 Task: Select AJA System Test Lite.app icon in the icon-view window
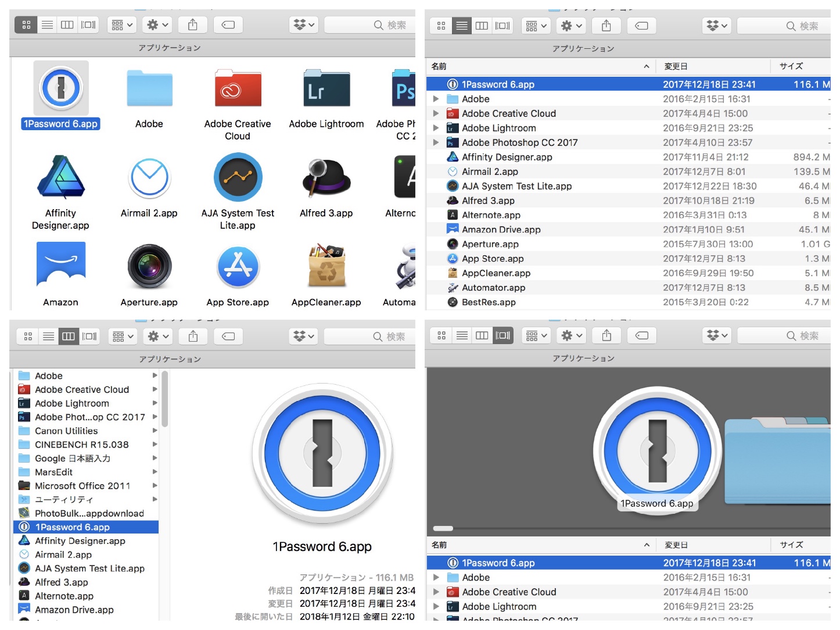tap(238, 177)
